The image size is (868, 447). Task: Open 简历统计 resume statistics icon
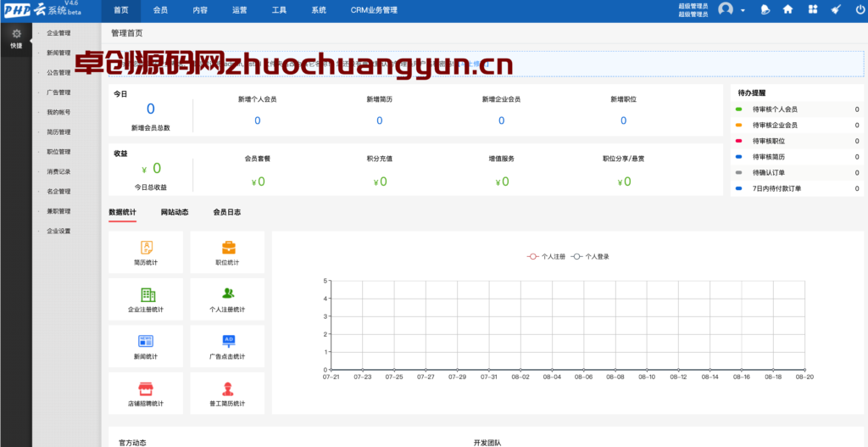(146, 248)
